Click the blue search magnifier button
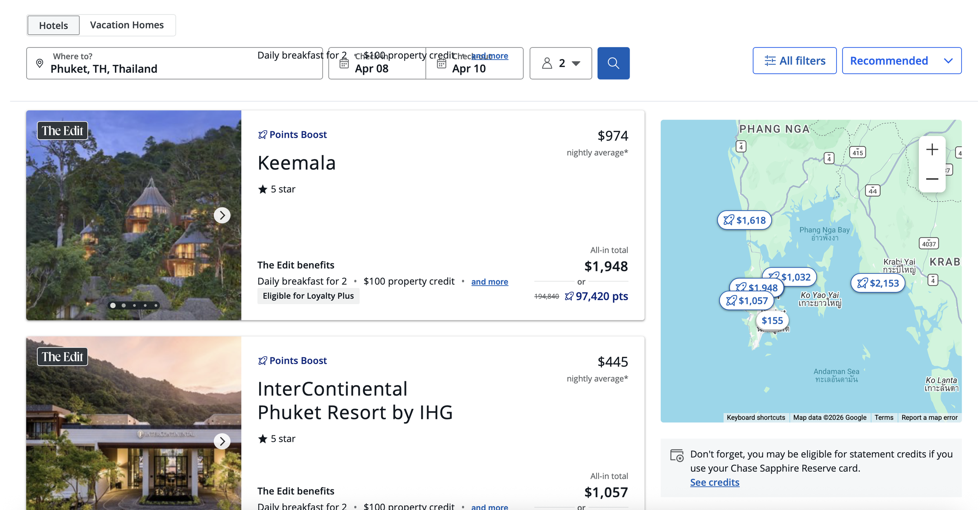This screenshot has width=980, height=510. coord(613,63)
